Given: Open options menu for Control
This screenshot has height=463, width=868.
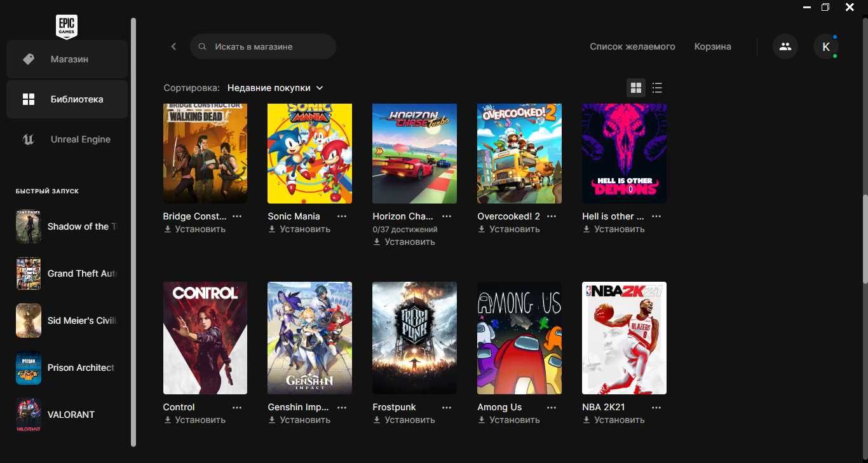Looking at the screenshot, I should pyautogui.click(x=237, y=407).
